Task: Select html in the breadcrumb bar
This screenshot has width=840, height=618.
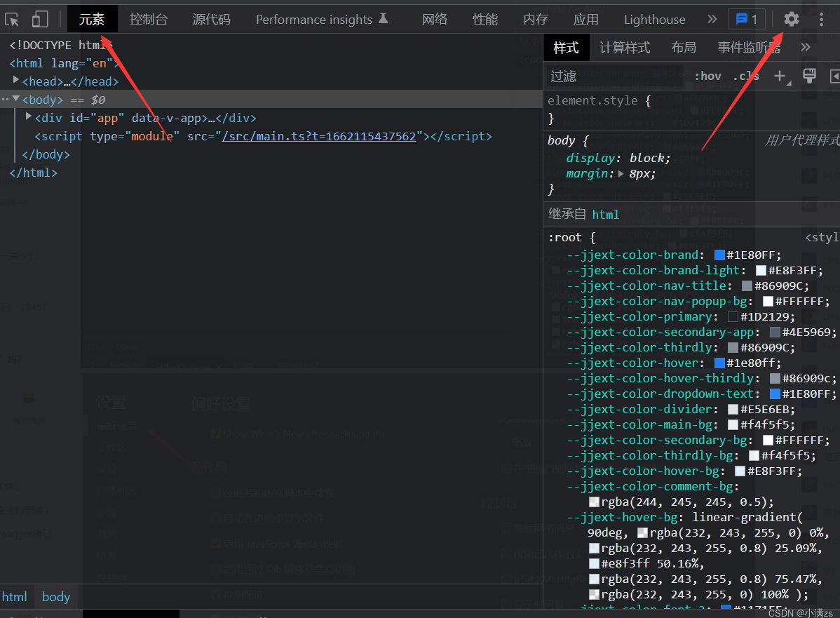Action: [15, 597]
